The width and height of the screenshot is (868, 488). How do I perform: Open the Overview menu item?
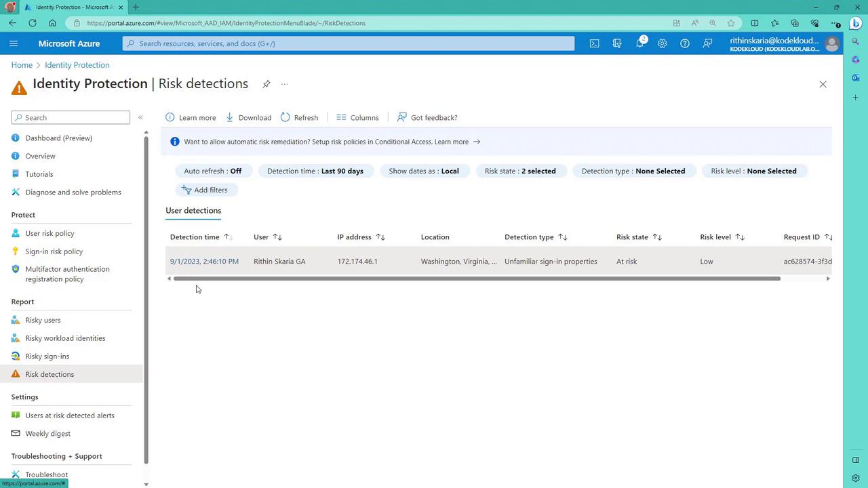click(x=41, y=156)
